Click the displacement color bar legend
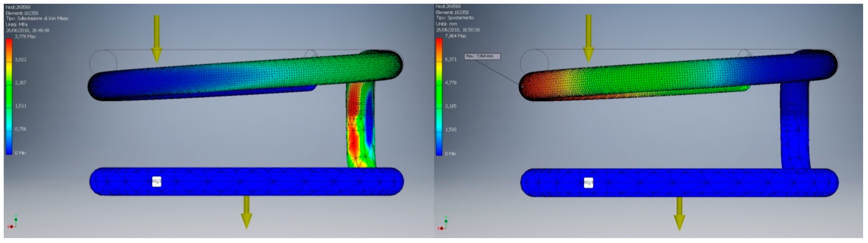 pos(439,96)
